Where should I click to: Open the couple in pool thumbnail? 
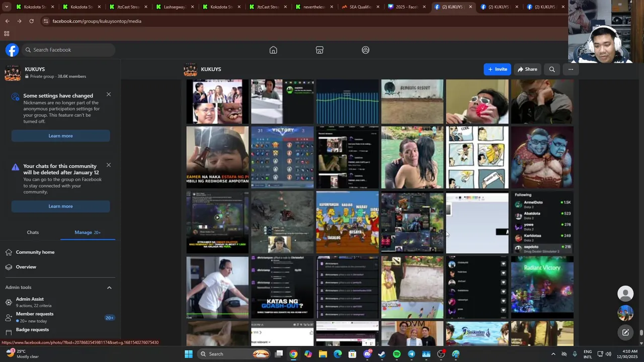click(x=412, y=157)
